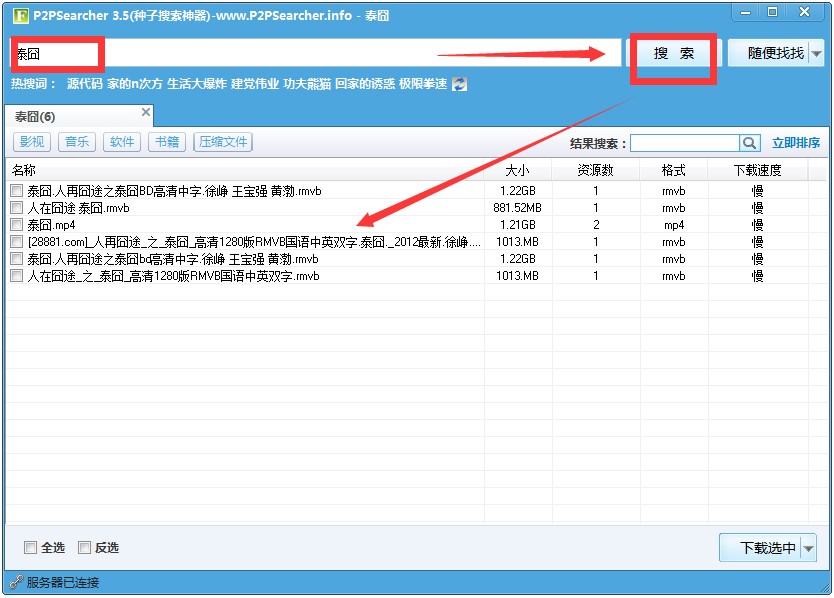Select the 音乐 (Music) category filter

tap(76, 141)
